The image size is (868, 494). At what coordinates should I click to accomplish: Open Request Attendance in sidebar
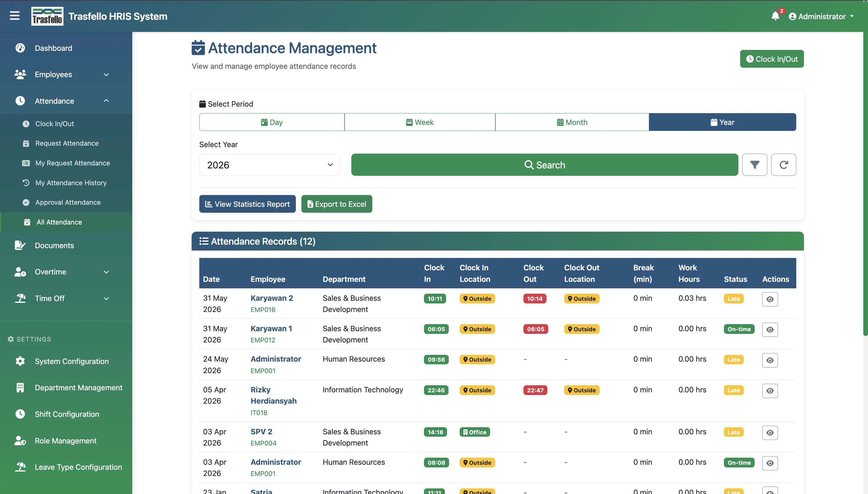[66, 144]
